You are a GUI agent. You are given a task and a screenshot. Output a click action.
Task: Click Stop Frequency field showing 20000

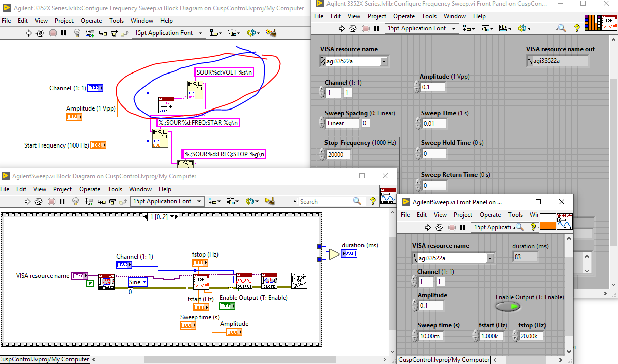(338, 154)
